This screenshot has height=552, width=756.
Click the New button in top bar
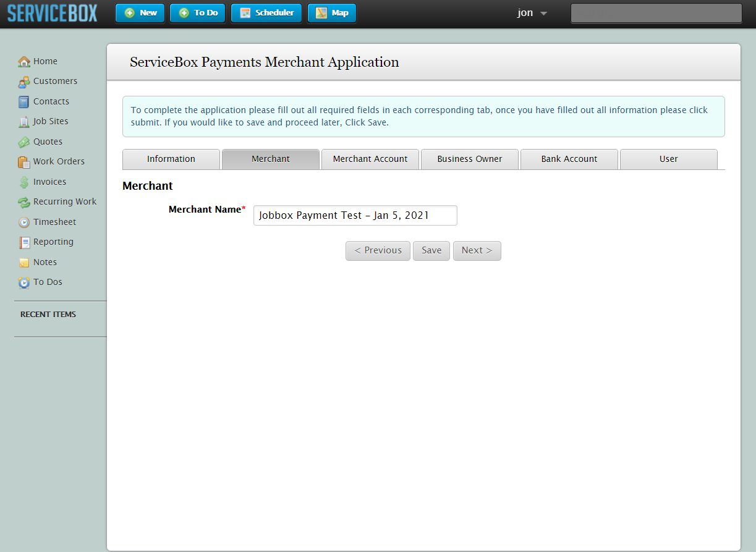[140, 13]
